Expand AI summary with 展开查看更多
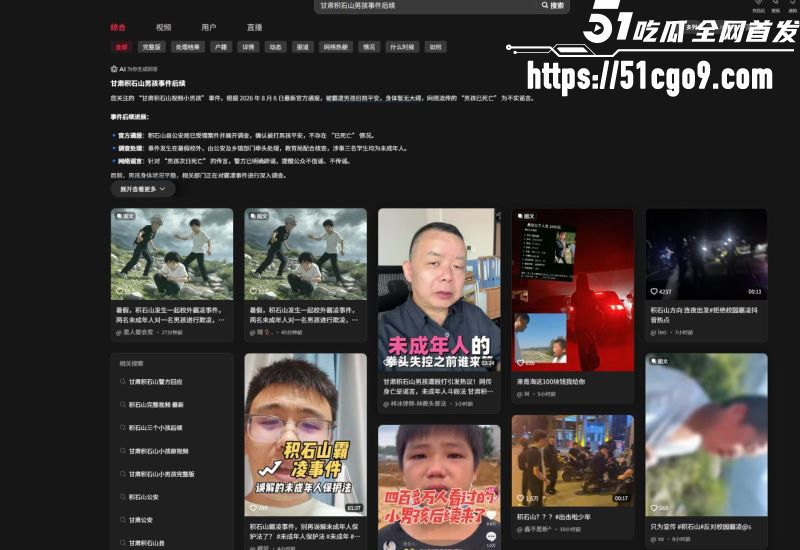800x550 pixels. point(143,189)
